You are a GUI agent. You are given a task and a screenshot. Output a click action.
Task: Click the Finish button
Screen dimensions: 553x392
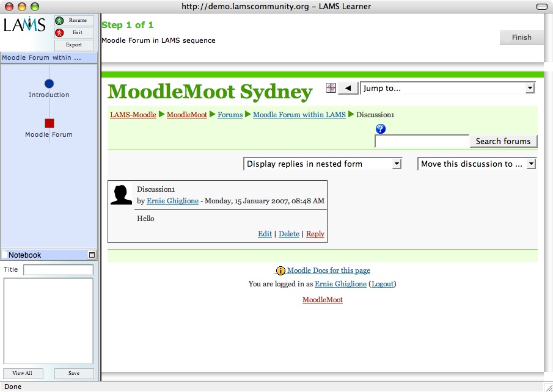(x=521, y=37)
